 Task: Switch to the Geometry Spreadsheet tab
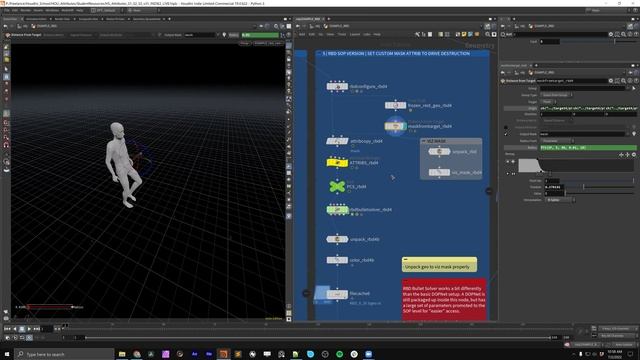pyautogui.click(x=147, y=19)
